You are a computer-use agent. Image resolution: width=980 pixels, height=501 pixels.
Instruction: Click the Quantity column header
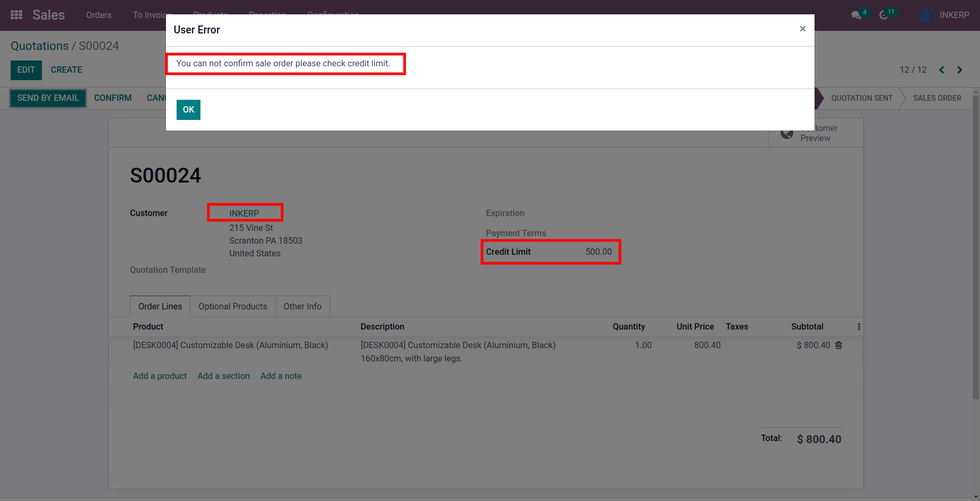click(x=629, y=327)
